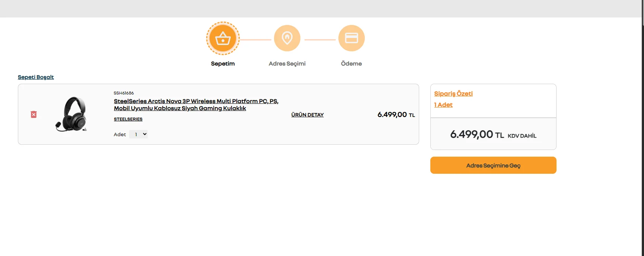Image resolution: width=644 pixels, height=256 pixels.
Task: Click the Sipariş Özeti heading link
Action: 453,93
